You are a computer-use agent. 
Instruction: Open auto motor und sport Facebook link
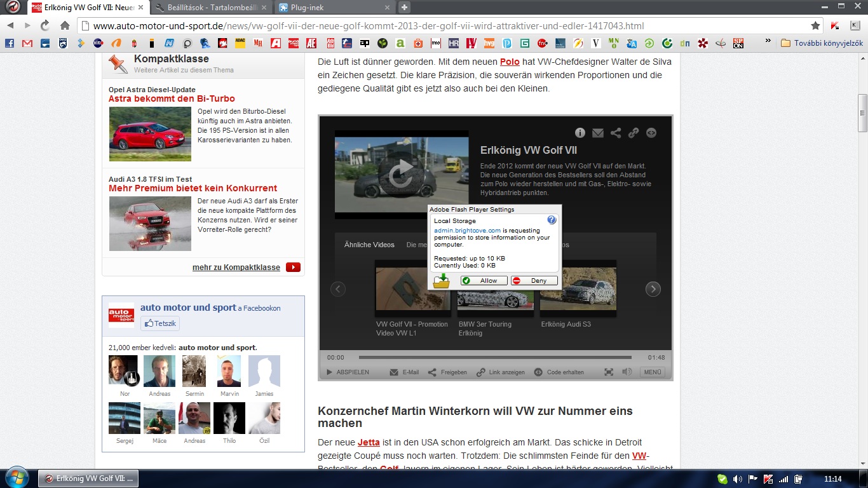coord(188,308)
